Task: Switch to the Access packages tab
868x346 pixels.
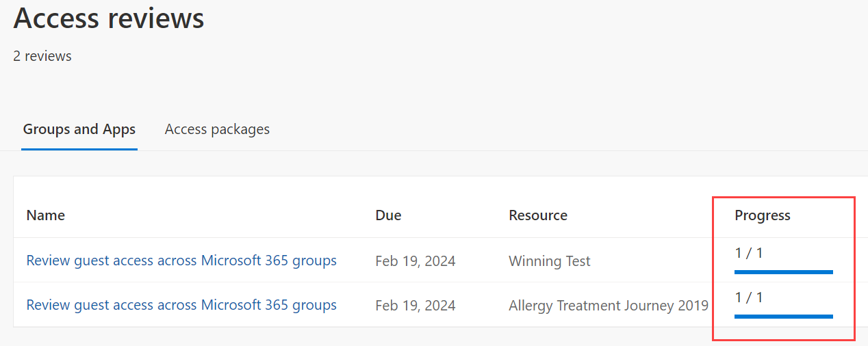Action: [x=217, y=129]
